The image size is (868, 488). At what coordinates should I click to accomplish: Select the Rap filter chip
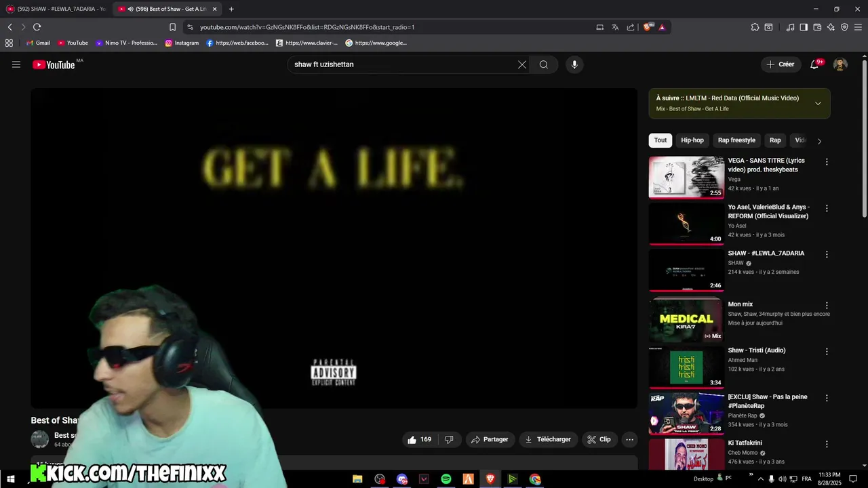775,140
